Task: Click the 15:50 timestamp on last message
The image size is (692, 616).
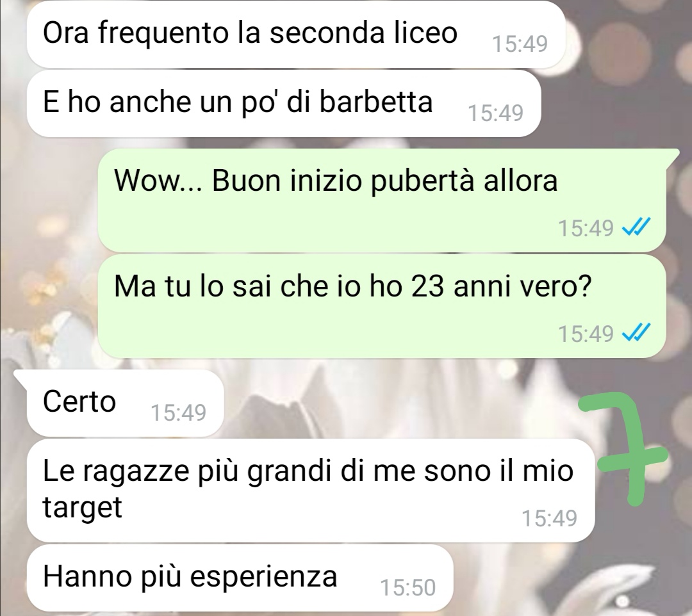Action: click(x=408, y=588)
